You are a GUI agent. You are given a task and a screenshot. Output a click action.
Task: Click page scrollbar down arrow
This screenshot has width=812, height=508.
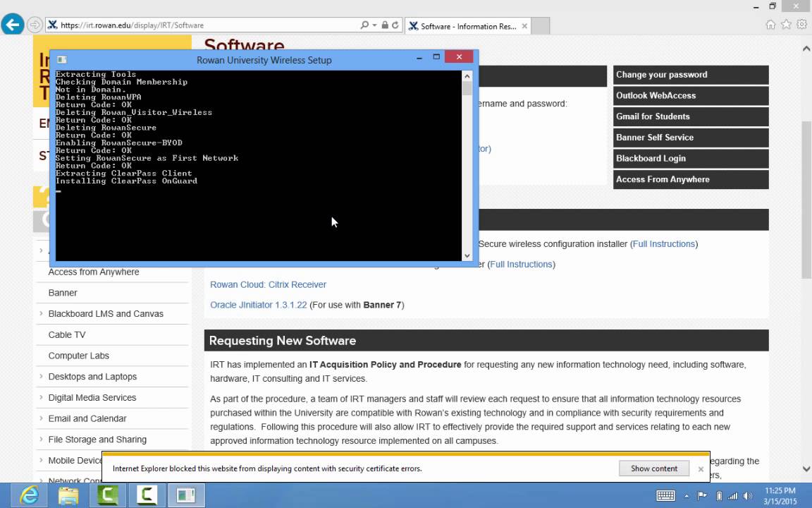coord(806,469)
